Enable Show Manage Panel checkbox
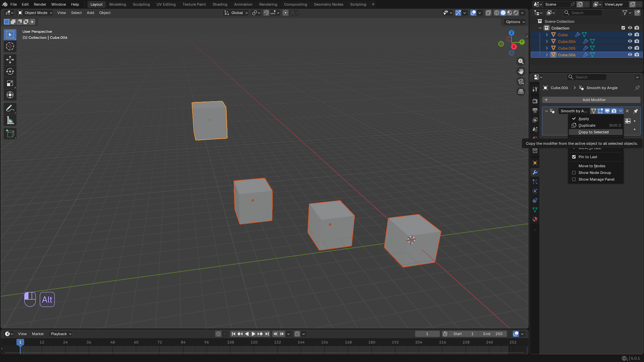Viewport: 644px width, 362px height. point(574,179)
